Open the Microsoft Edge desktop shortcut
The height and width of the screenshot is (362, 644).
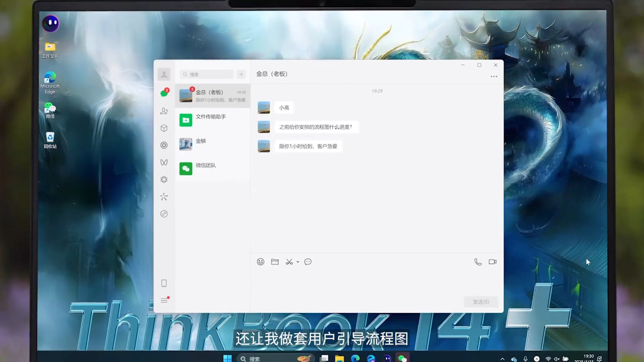[50, 83]
